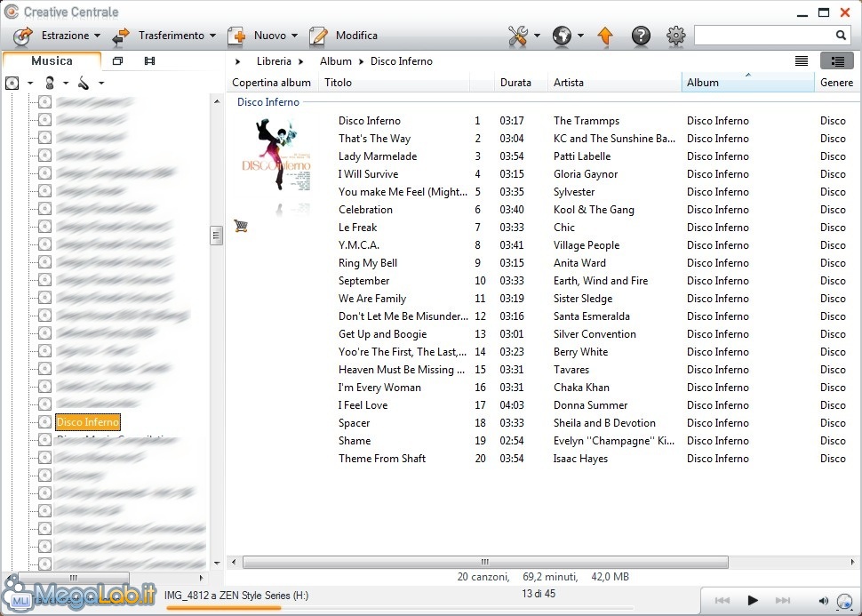Select the track "Y.M.C.A."
The width and height of the screenshot is (862, 616).
coord(359,244)
